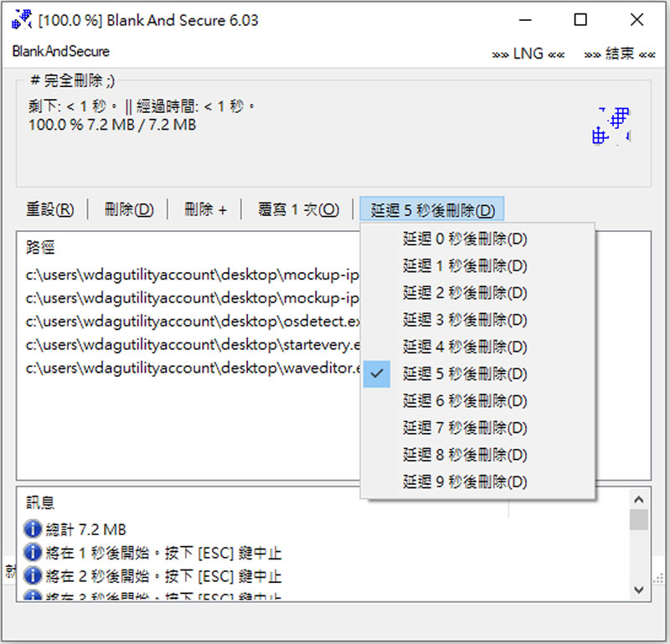This screenshot has height=644, width=670.
Task: Click the 重設(R) reset button
Action: click(x=50, y=209)
